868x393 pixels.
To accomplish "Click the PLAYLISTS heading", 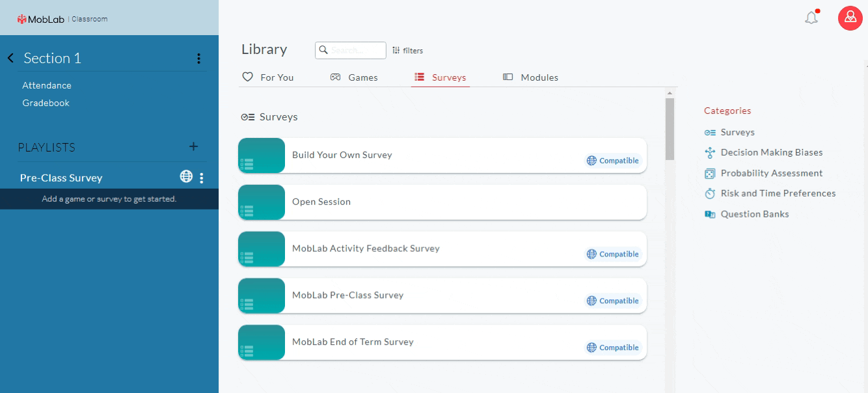I will pyautogui.click(x=47, y=148).
